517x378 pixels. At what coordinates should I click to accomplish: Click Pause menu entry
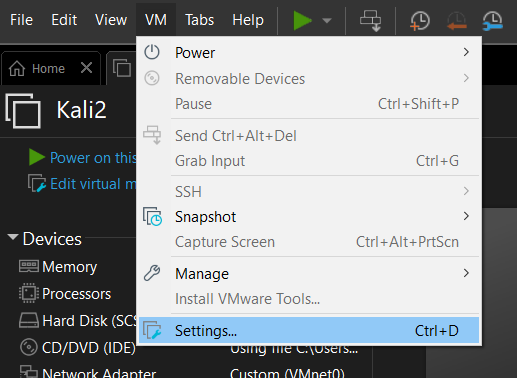tap(309, 104)
